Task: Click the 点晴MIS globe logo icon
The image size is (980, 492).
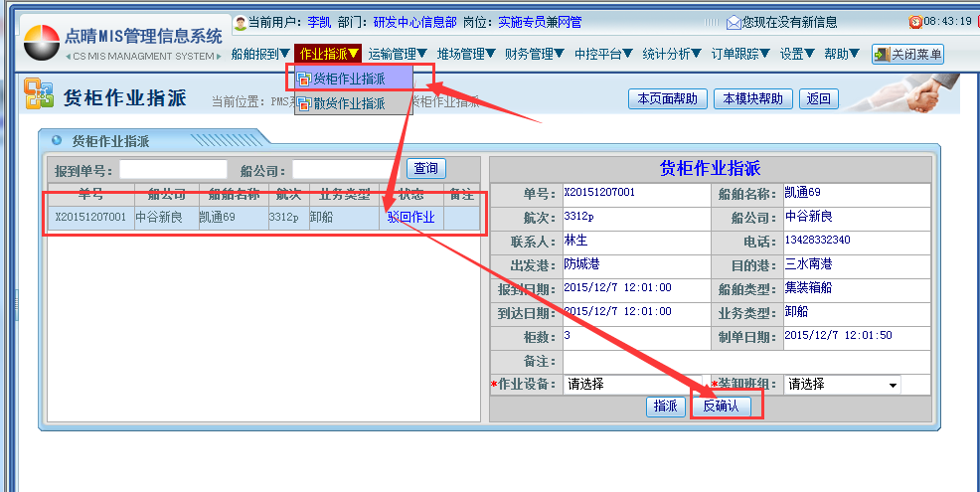Action: tap(42, 43)
